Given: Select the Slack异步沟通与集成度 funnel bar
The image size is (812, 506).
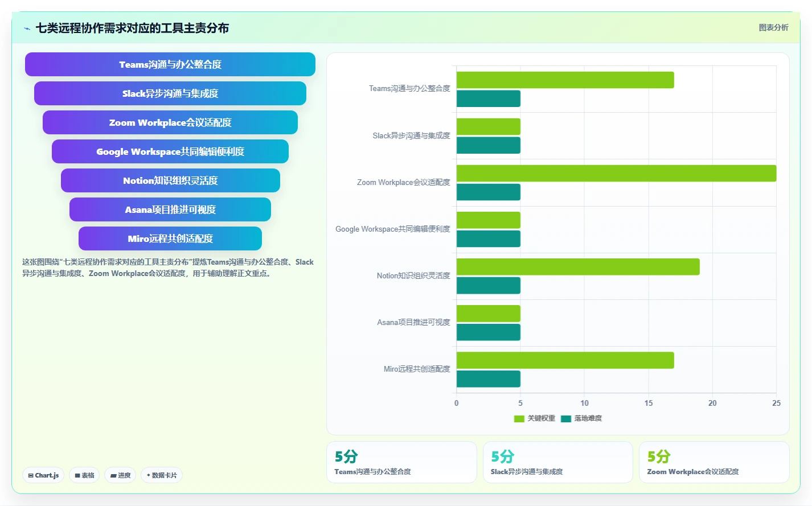Looking at the screenshot, I should tap(170, 93).
